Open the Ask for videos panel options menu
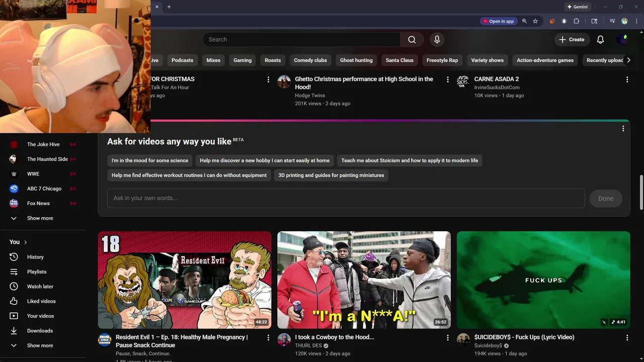This screenshot has height=362, width=644. pyautogui.click(x=623, y=129)
